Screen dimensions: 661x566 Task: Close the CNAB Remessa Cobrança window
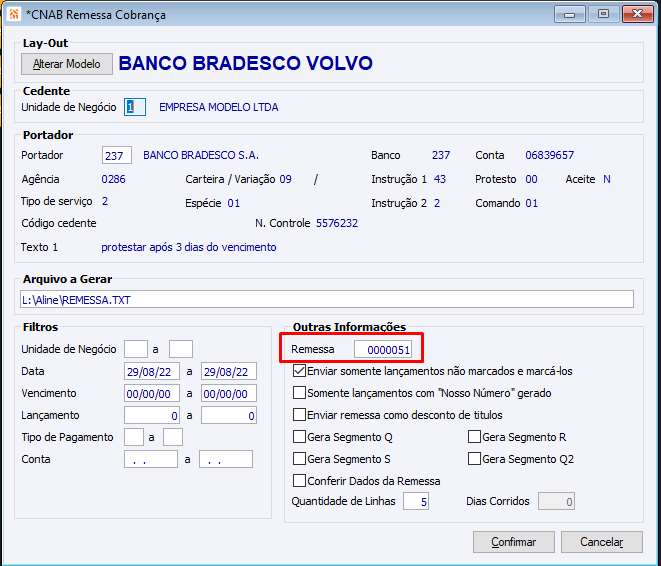(x=637, y=14)
